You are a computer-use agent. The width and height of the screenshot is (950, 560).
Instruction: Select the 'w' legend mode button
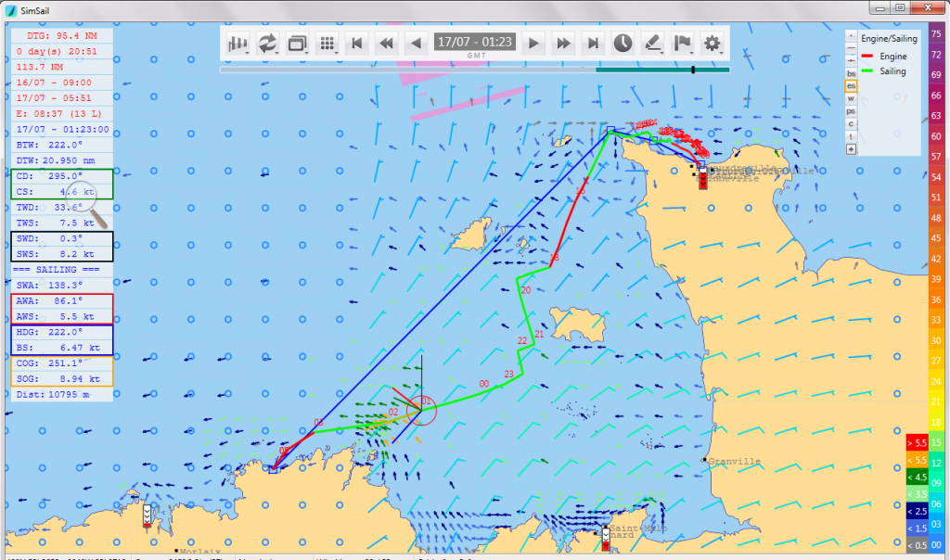click(x=852, y=98)
